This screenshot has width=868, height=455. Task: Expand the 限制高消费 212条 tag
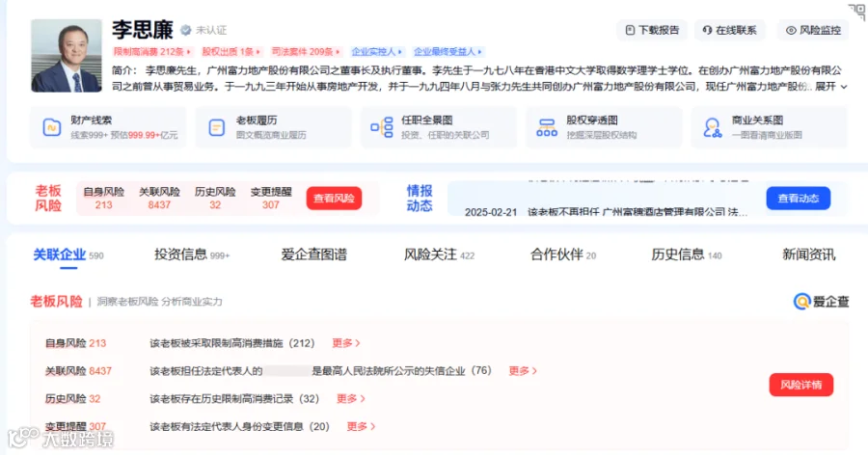tap(152, 51)
